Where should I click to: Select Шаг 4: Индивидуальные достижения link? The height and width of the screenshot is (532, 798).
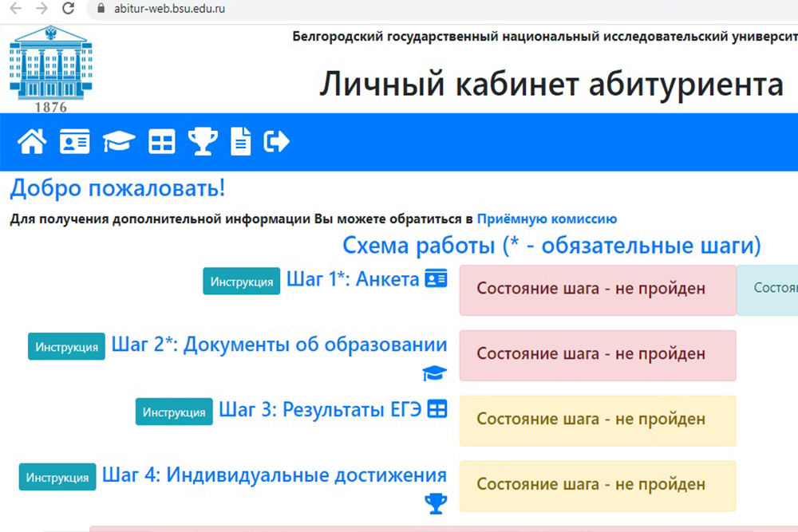pos(274,475)
